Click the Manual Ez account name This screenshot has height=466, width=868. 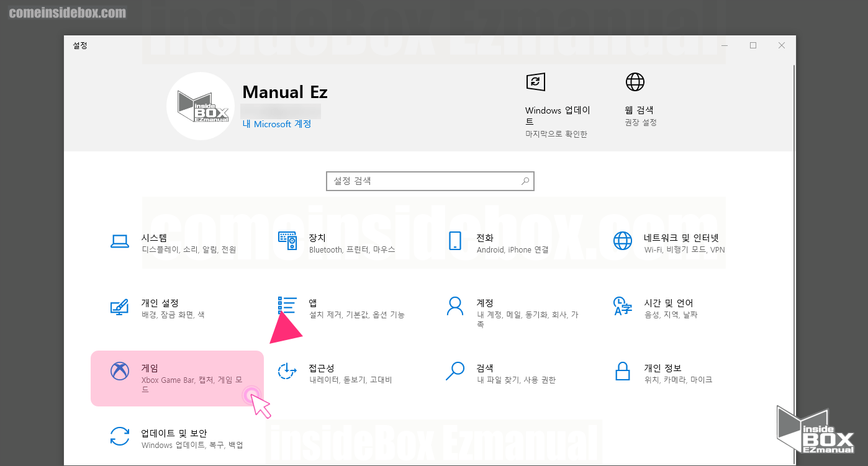tap(285, 92)
